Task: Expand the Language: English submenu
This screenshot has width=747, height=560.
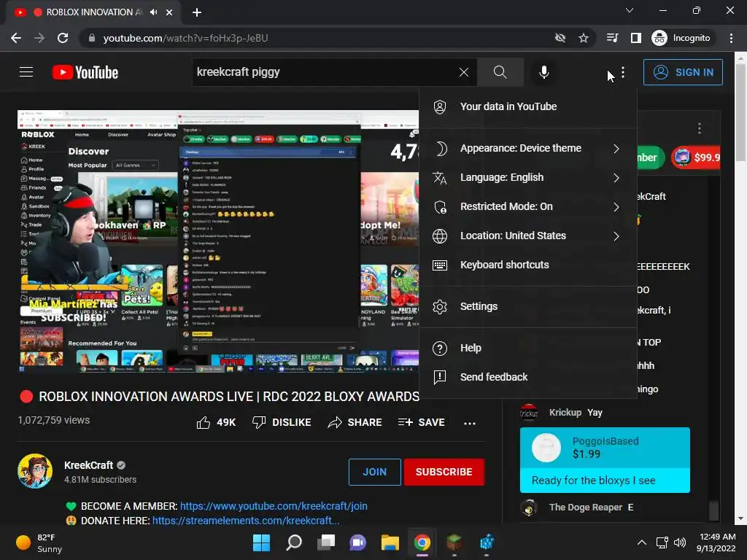Action: tap(528, 178)
